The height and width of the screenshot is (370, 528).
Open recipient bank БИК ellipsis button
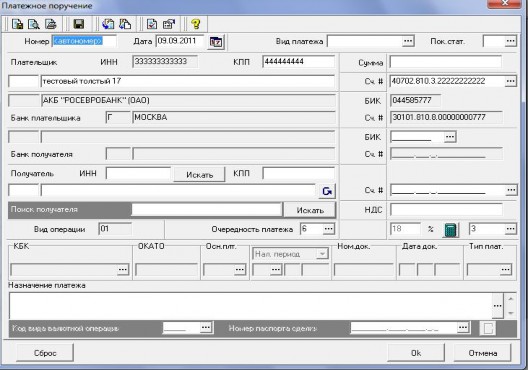pyautogui.click(x=450, y=137)
